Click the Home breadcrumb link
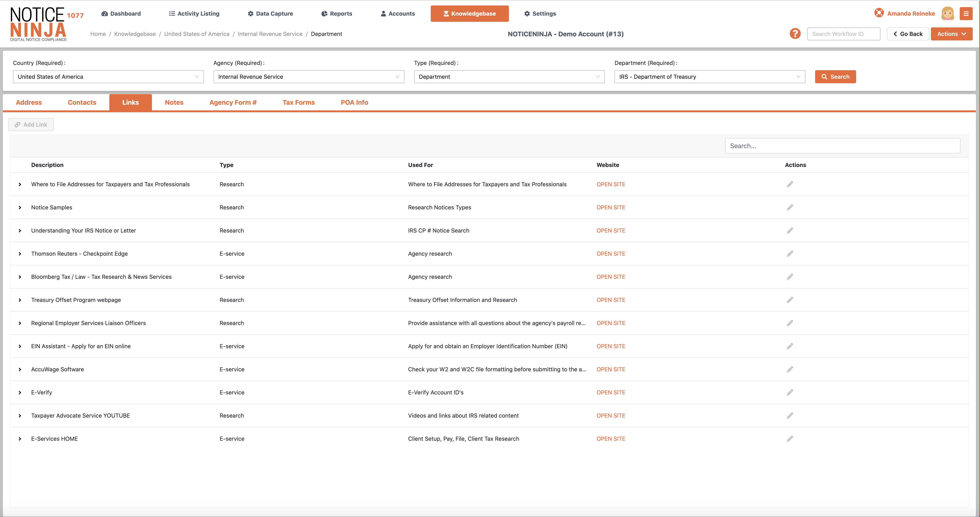This screenshot has width=980, height=517. point(98,34)
